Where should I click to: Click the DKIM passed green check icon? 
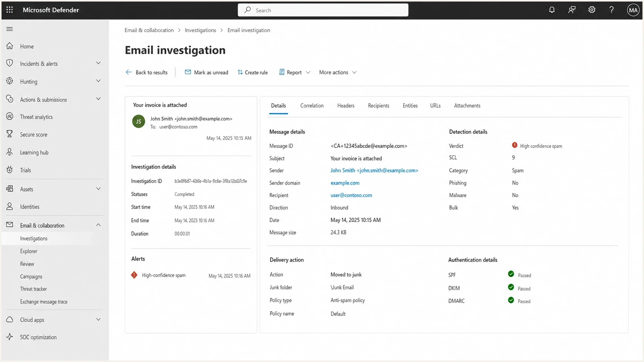pyautogui.click(x=511, y=287)
